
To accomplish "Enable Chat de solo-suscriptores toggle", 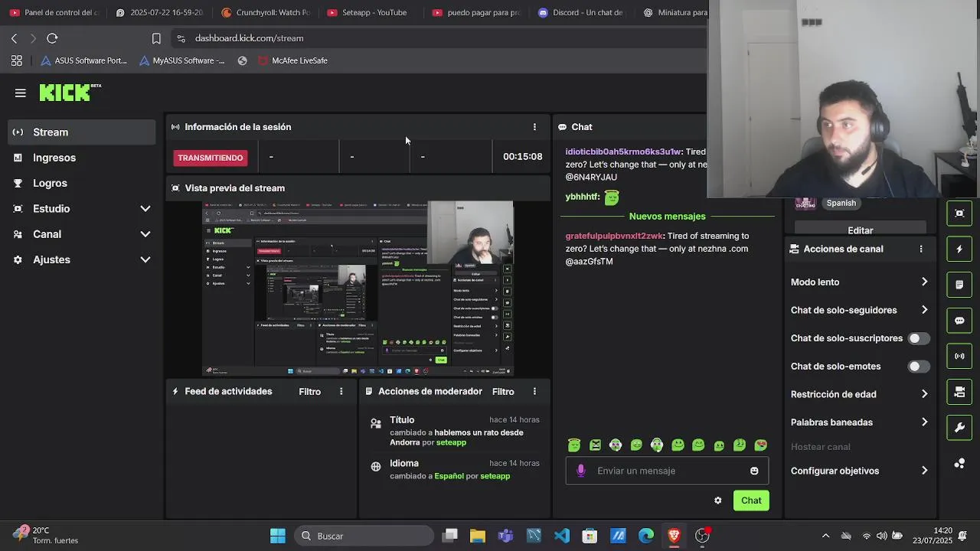I will point(919,338).
